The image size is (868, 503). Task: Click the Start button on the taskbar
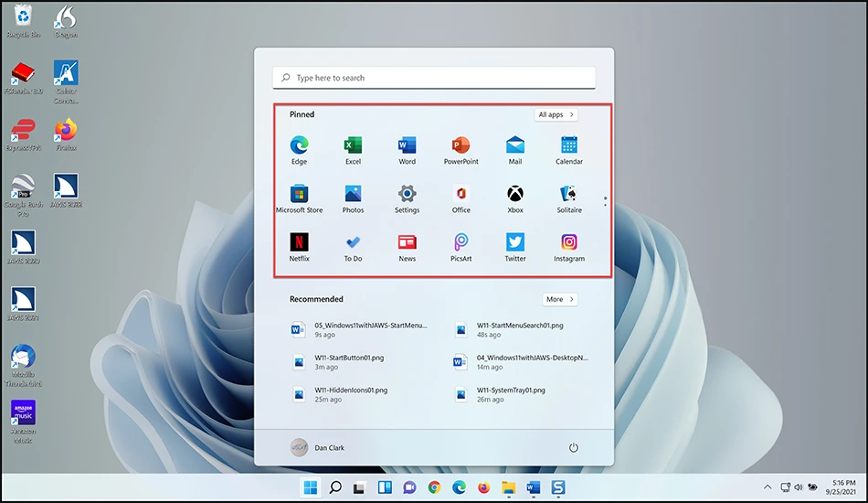[x=311, y=487]
